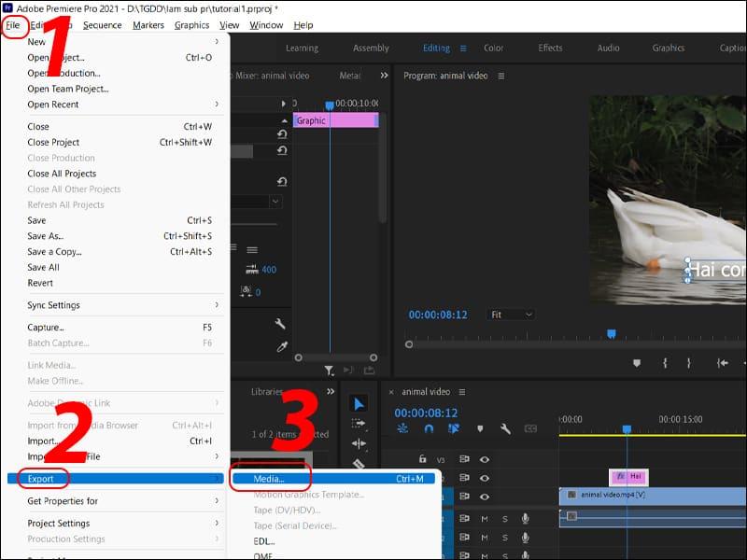Viewport: 747px width, 560px height.
Task: Enable the Snap magnet in the timeline
Action: tap(429, 428)
